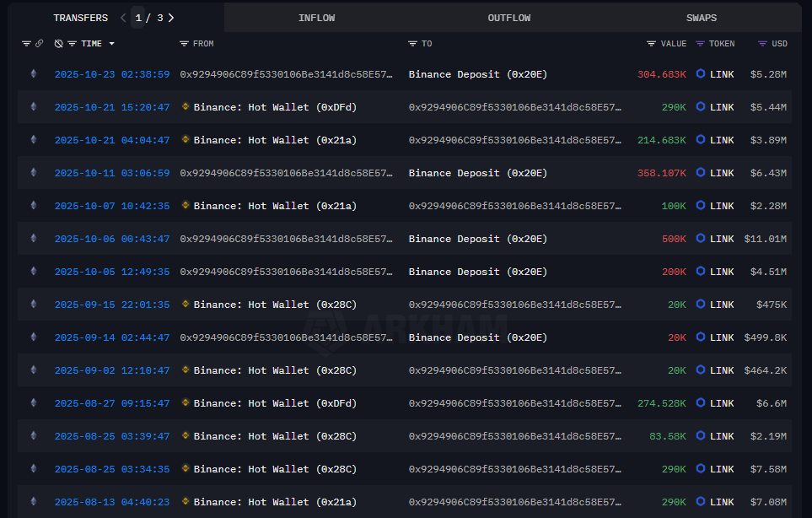812x518 pixels.
Task: Open Binance: Hot Wallet (0x21a) on 2025-10-07 row
Action: click(x=275, y=206)
